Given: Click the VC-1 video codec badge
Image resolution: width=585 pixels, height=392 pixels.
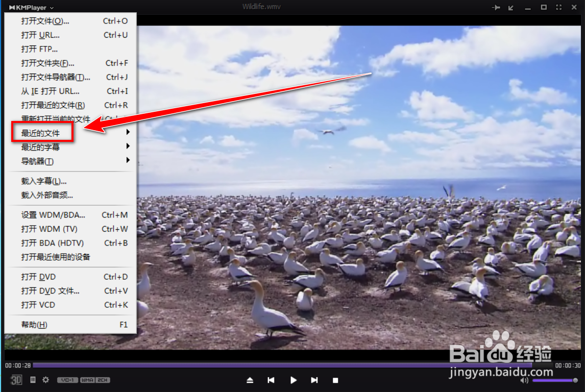Looking at the screenshot, I should click(x=67, y=380).
